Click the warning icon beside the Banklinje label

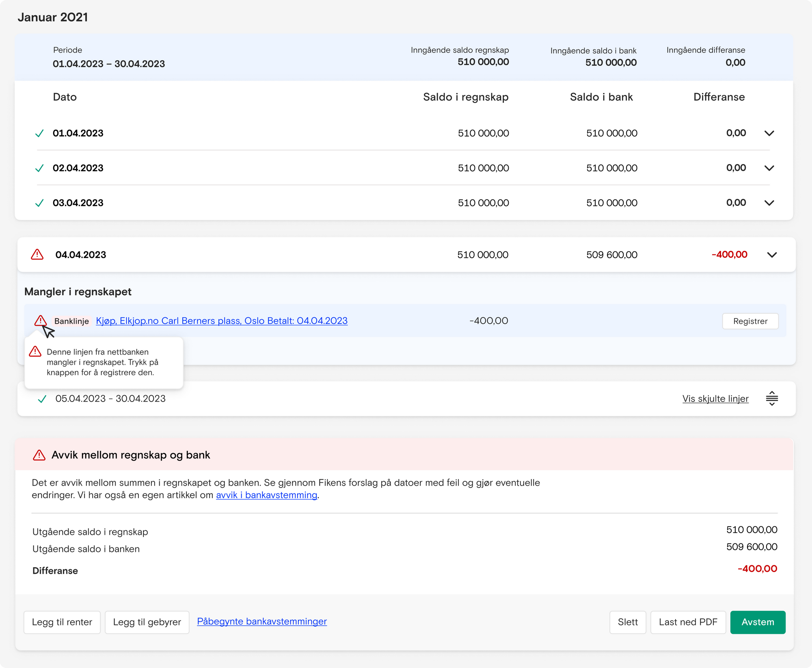[40, 320]
